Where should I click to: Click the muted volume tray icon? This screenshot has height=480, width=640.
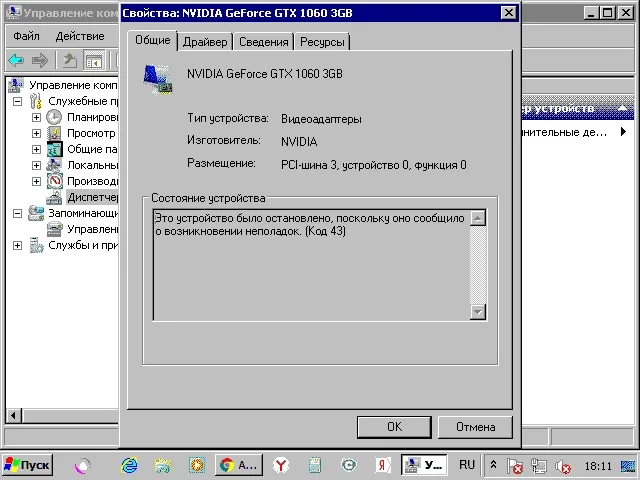[563, 466]
